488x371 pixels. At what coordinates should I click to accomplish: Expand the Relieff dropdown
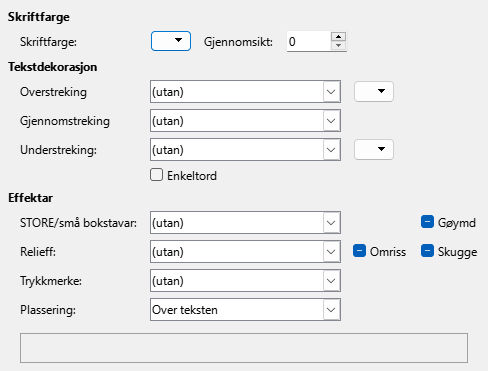click(x=245, y=252)
